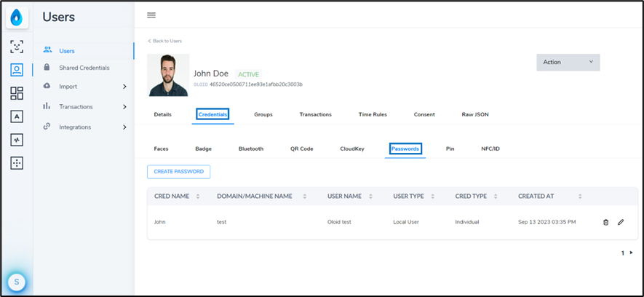This screenshot has height=297, width=644.
Task: Open the activity pulse sidebar icon
Action: click(17, 140)
